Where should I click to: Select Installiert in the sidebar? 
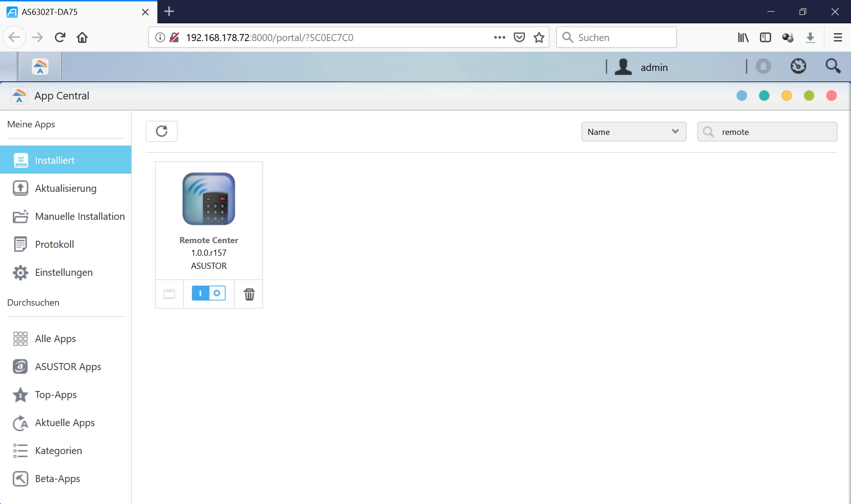click(x=65, y=160)
